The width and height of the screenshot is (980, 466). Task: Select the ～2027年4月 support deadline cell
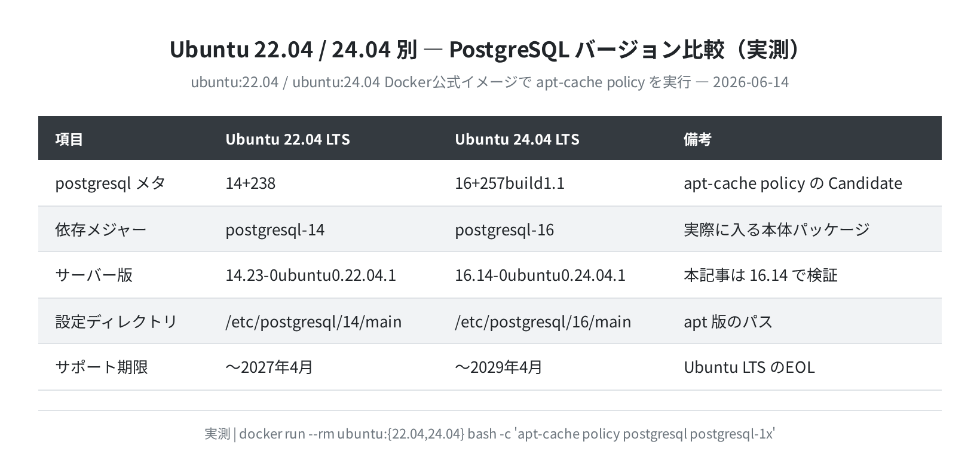click(269, 367)
